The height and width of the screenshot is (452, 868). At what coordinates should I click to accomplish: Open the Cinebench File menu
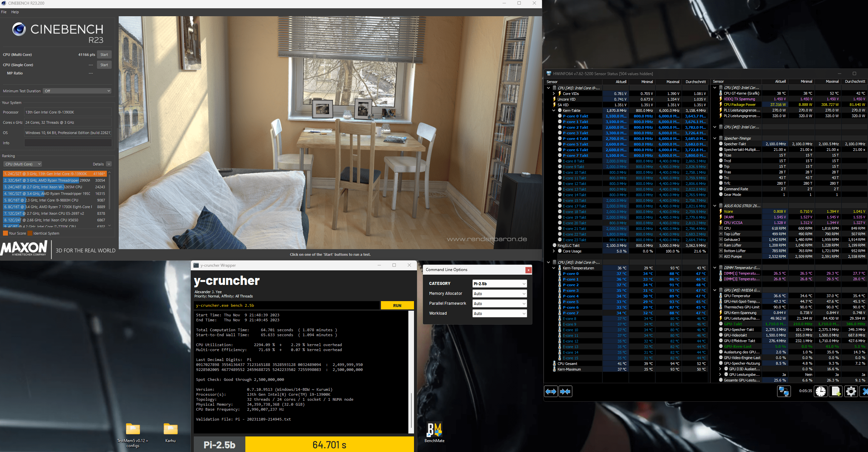pyautogui.click(x=4, y=12)
